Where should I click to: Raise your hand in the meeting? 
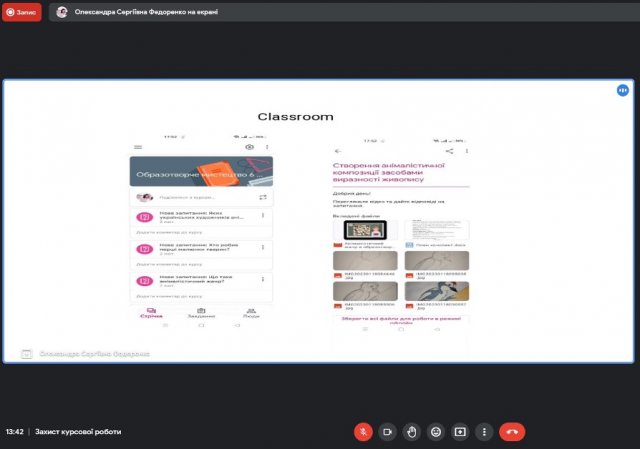point(412,432)
